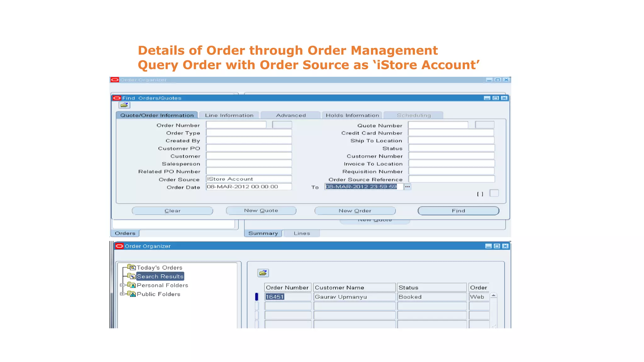Click the Ship To Location field
Screen dimensions: 644x362
click(x=451, y=140)
